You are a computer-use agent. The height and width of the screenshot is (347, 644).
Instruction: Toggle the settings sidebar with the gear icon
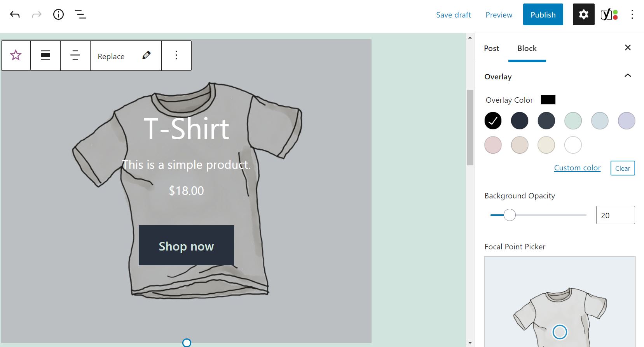[x=583, y=14]
